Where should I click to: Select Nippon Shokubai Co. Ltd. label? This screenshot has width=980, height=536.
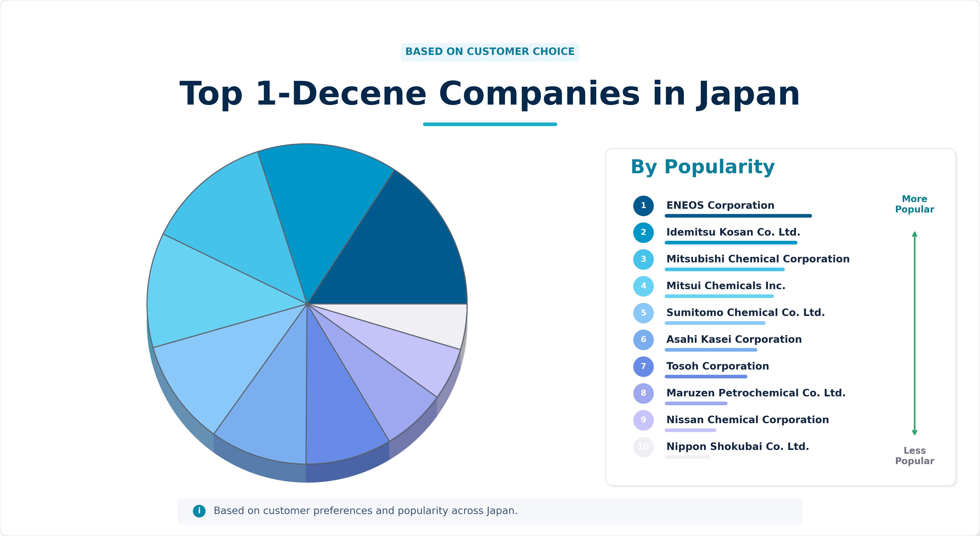tap(737, 446)
